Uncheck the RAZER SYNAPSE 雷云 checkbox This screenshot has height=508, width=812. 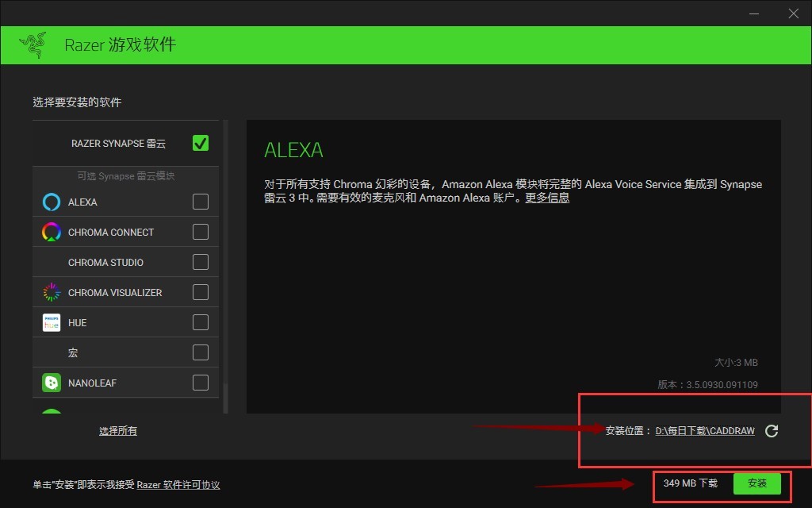[200, 143]
